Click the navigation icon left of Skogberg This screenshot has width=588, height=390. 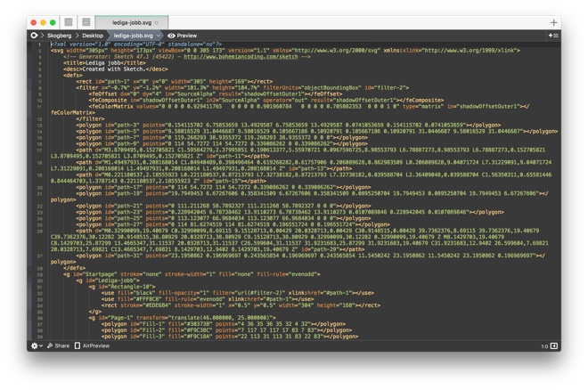click(35, 36)
